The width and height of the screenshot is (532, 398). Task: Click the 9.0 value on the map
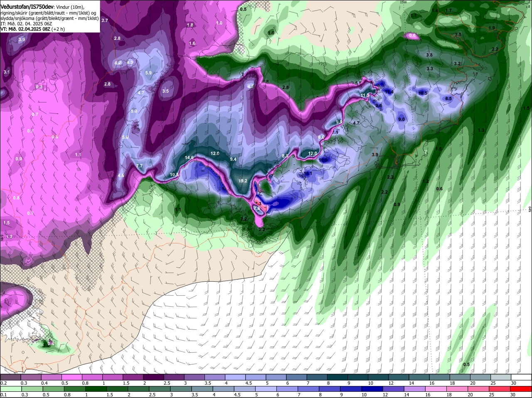401,119
